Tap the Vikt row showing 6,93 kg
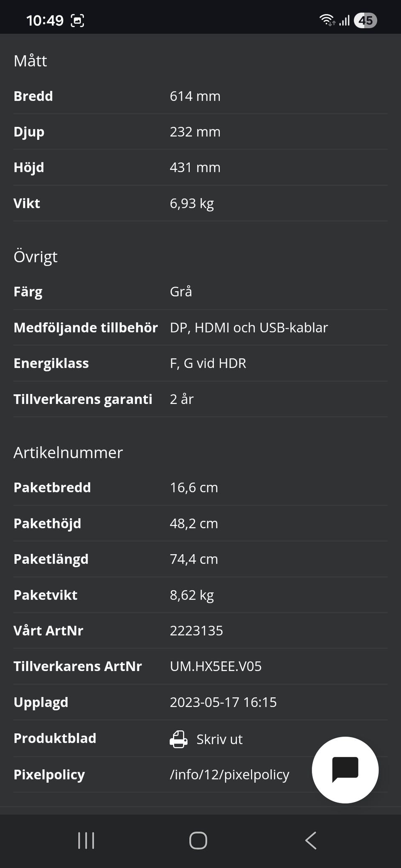The height and width of the screenshot is (868, 401). coord(191,203)
